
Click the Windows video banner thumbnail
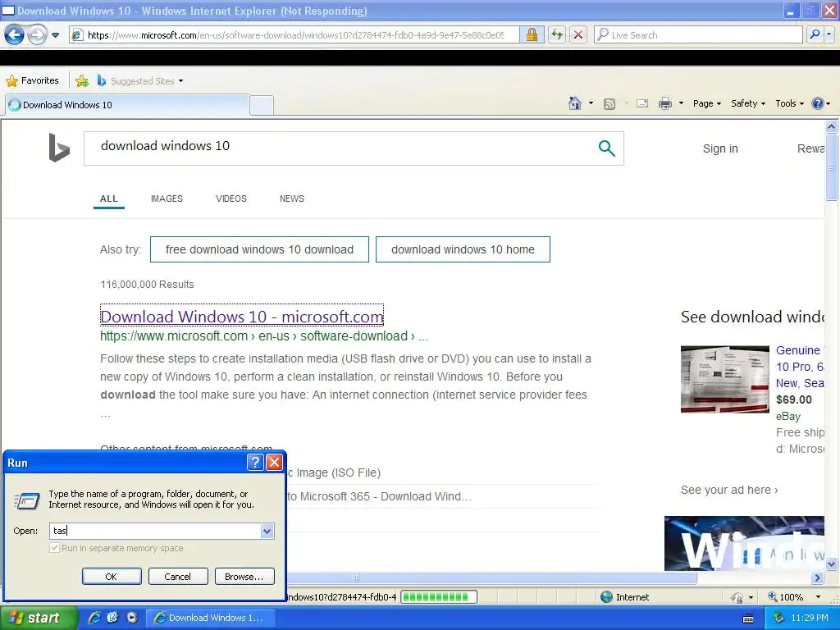point(744,543)
